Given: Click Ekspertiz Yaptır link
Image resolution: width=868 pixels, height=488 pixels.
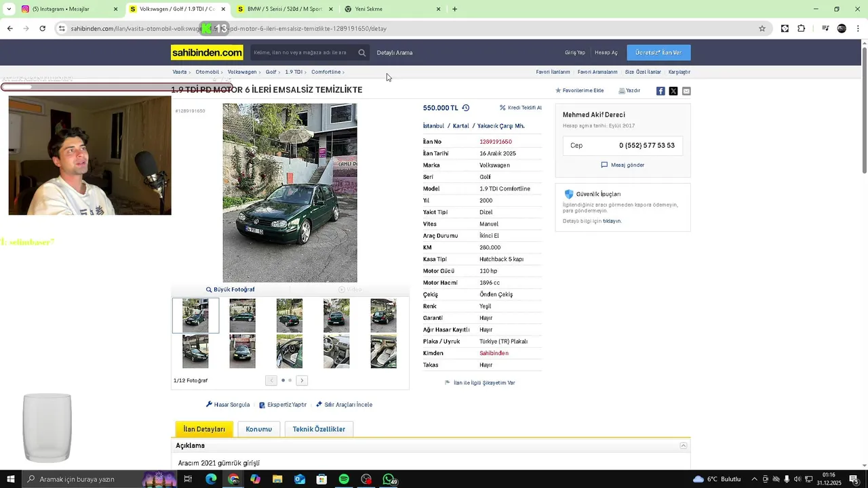Looking at the screenshot, I should [x=283, y=405].
